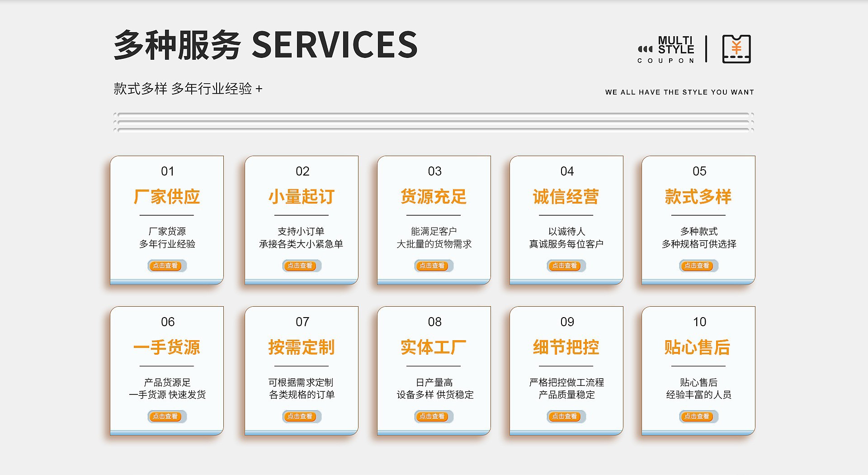Select the 厂家供应 card title

[167, 197]
